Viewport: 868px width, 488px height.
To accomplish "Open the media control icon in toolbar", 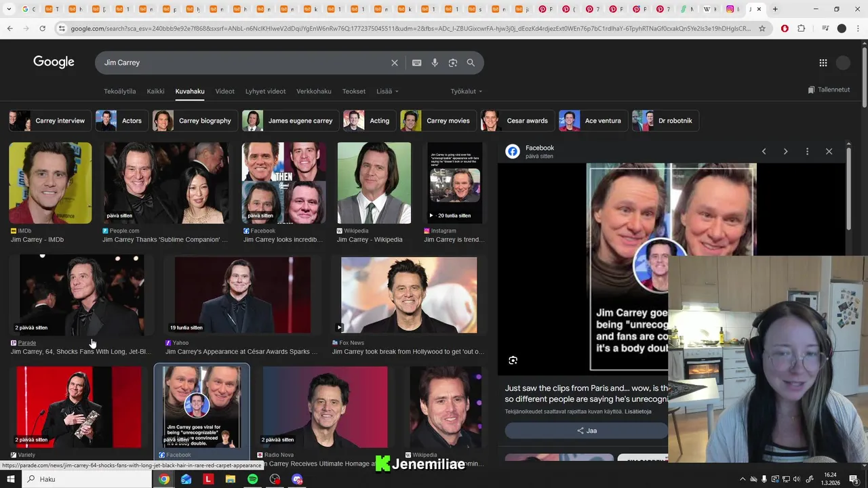I will pos(825,28).
